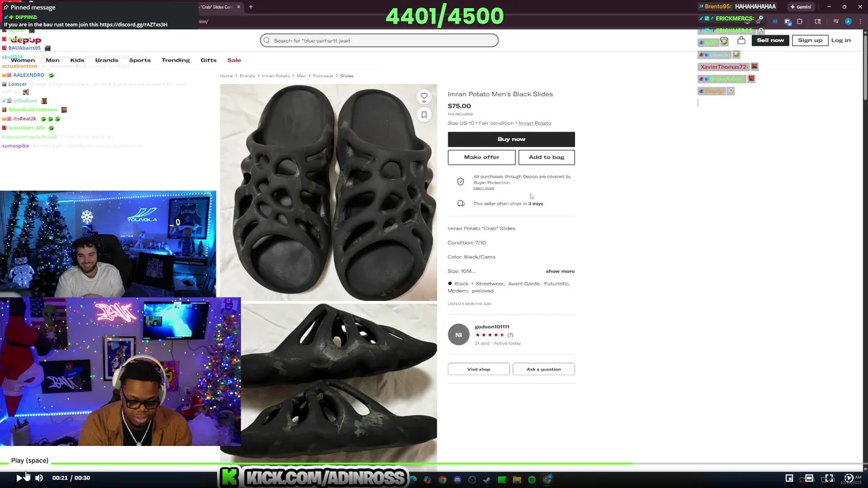Click the Slides breadcrumb
Viewport: 868px width, 488px height.
(x=347, y=76)
